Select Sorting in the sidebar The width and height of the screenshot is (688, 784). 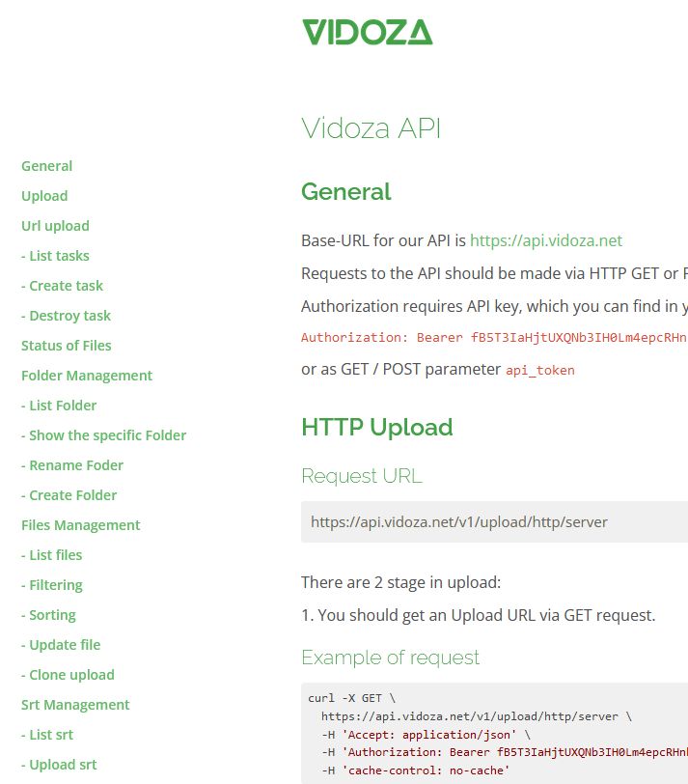pos(48,615)
